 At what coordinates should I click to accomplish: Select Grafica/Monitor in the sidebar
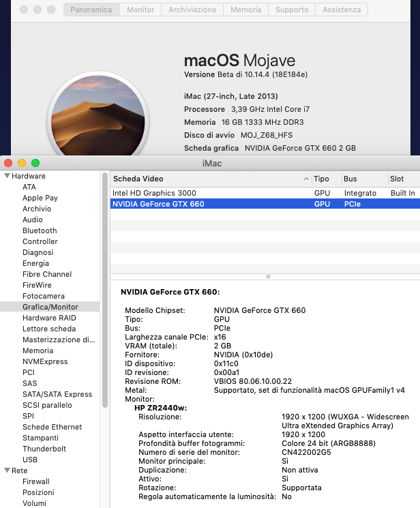(x=50, y=307)
